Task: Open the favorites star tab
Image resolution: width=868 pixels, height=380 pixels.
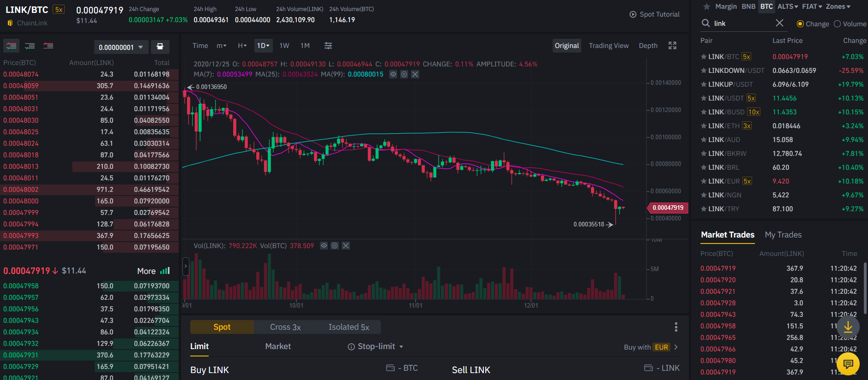Action: tap(706, 6)
